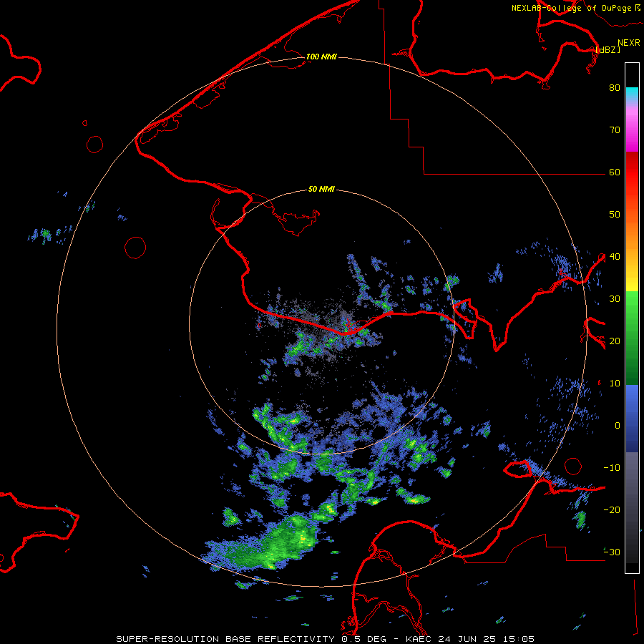Click the SUPER-RESOLUTION BASE REFLECTIVITY caption
The width and height of the screenshot is (644, 644).
pyautogui.click(x=225, y=639)
